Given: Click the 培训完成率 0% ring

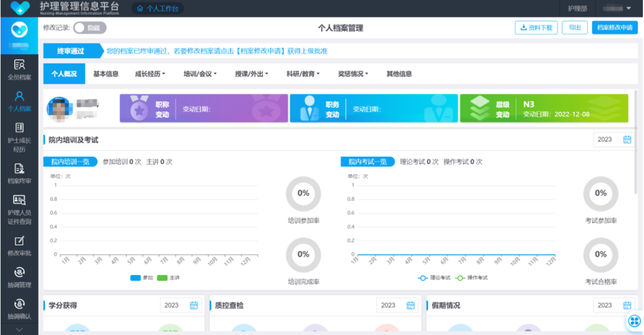Looking at the screenshot, I should pos(304,255).
